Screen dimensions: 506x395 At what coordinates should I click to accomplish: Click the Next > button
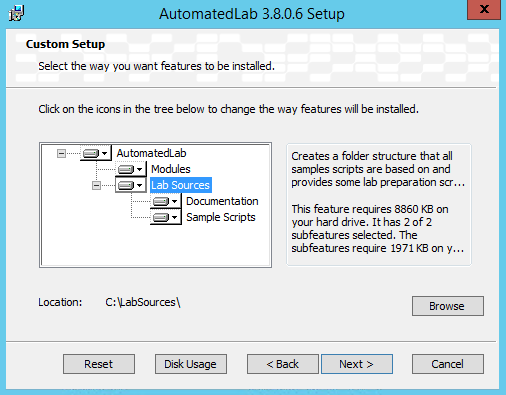(x=357, y=364)
